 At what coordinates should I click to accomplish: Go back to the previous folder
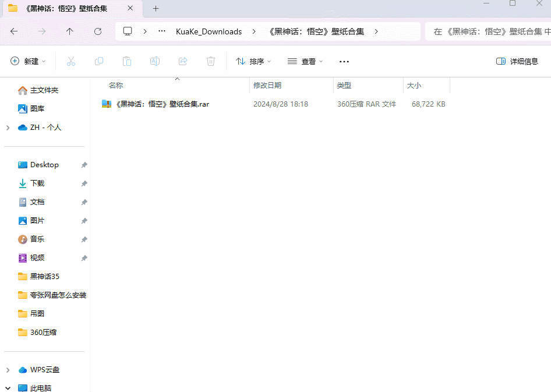click(14, 31)
